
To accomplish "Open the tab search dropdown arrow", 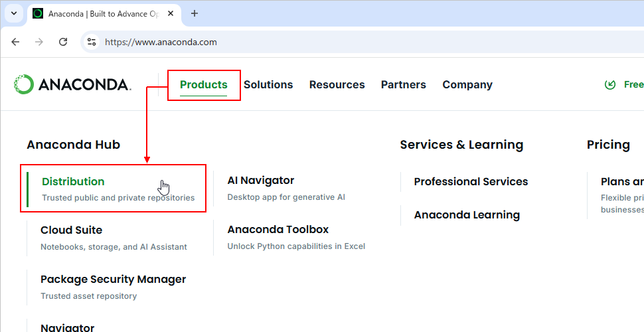I will pyautogui.click(x=14, y=13).
